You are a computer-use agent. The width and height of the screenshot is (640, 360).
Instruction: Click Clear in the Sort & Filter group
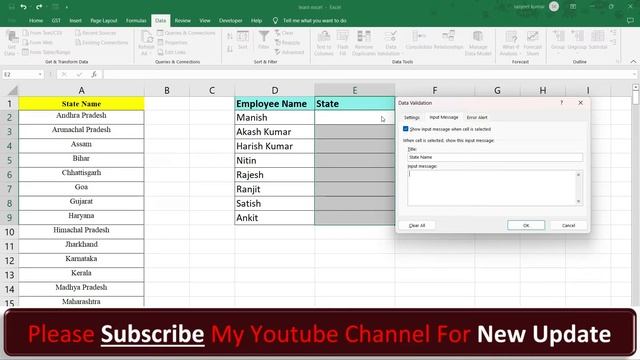tap(284, 33)
